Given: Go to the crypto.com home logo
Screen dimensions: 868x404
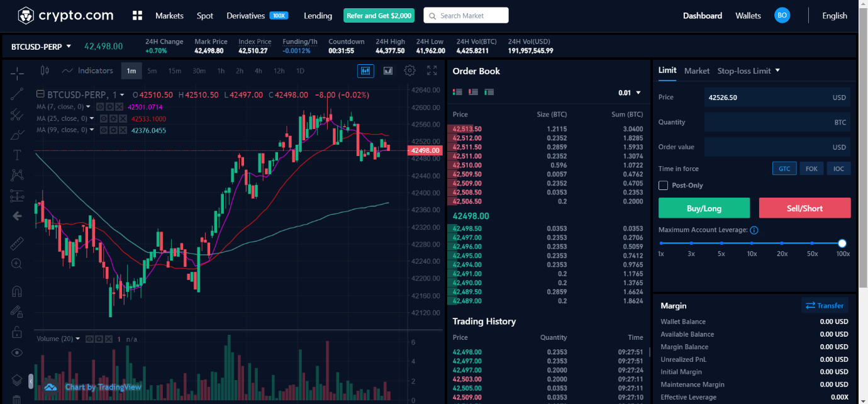Looking at the screenshot, I should 65,15.
